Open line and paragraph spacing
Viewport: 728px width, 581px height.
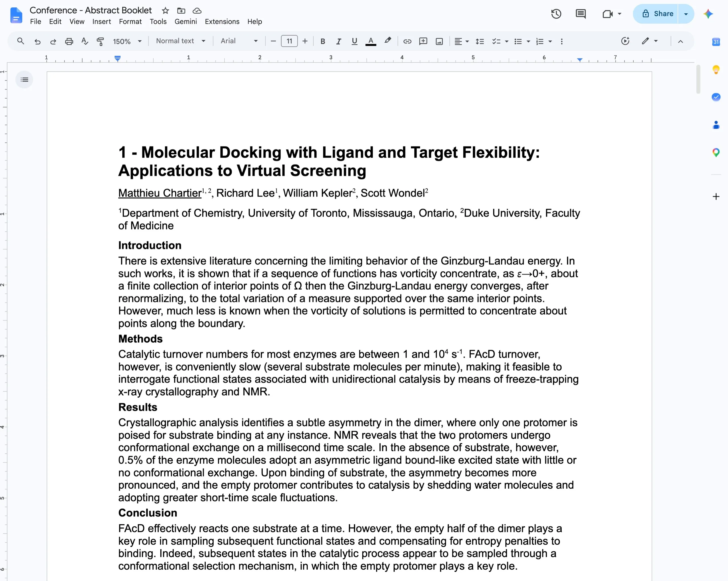(x=480, y=41)
